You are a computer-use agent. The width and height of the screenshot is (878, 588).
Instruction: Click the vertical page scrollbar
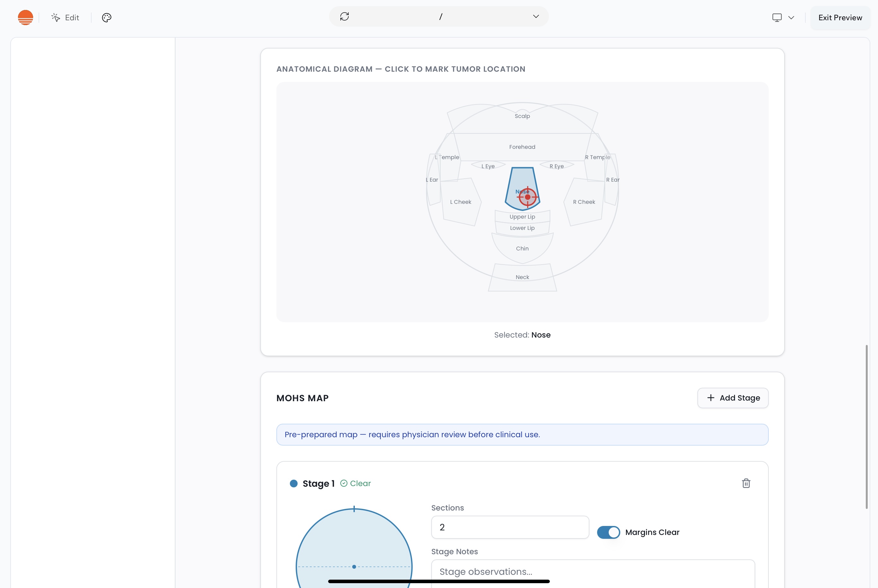coord(866,427)
